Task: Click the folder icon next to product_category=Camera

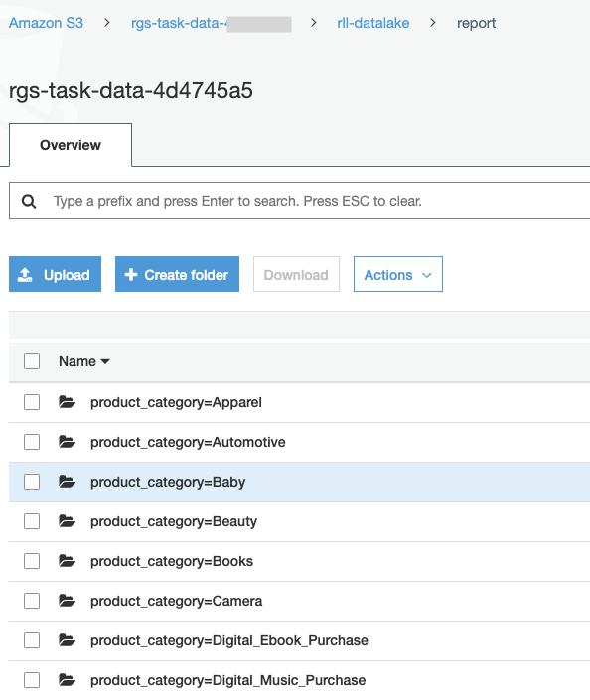Action: pyautogui.click(x=67, y=601)
